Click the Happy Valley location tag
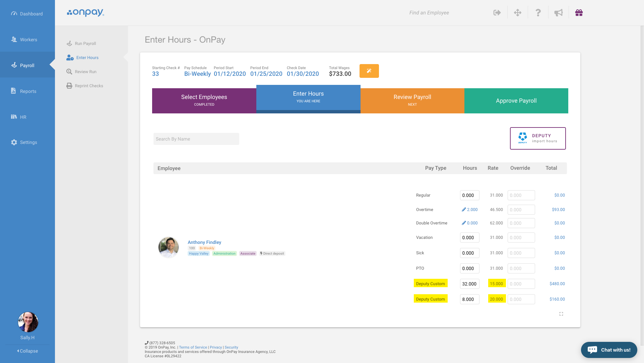The height and width of the screenshot is (363, 644). coord(199,254)
